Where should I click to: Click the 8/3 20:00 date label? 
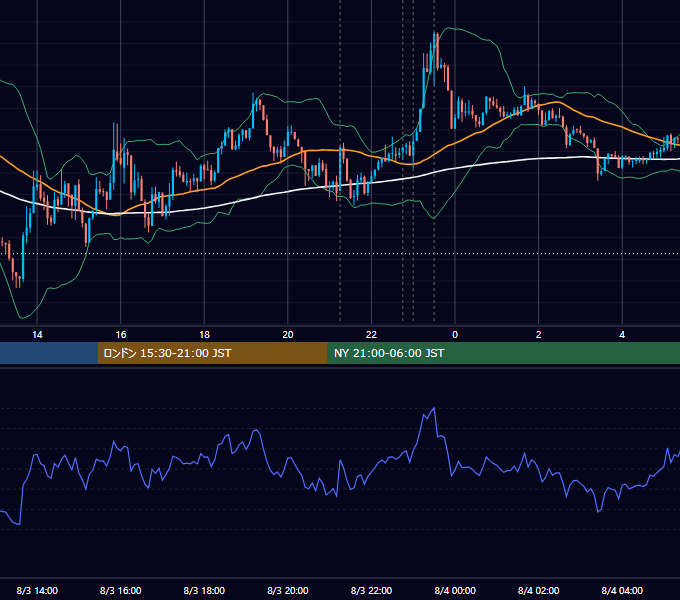(288, 590)
